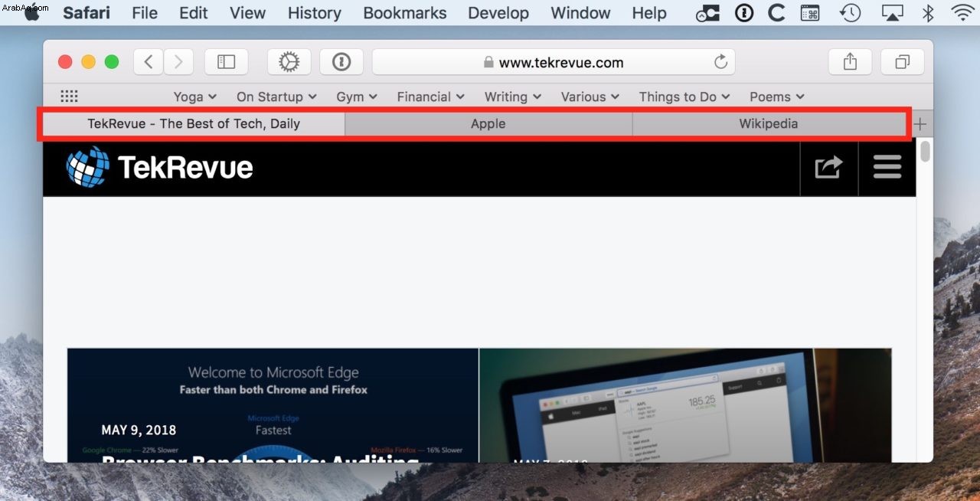Open the Bluetooth status menu
This screenshot has width=980, height=501.
[x=928, y=13]
